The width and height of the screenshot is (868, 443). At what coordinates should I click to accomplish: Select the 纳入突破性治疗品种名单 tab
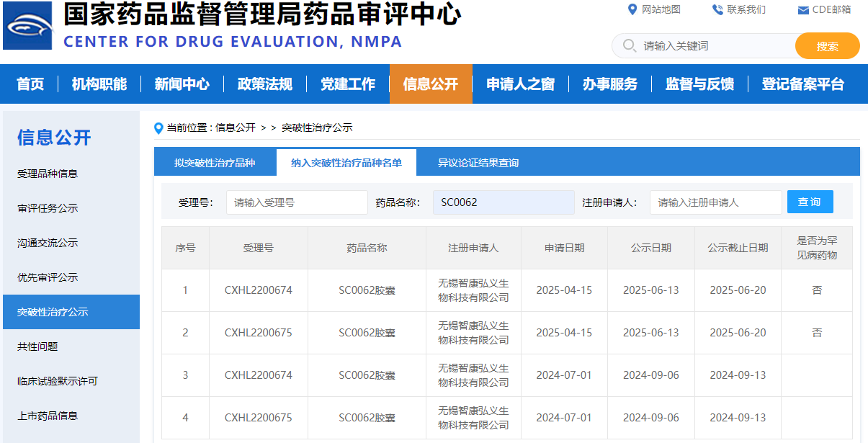pyautogui.click(x=346, y=163)
